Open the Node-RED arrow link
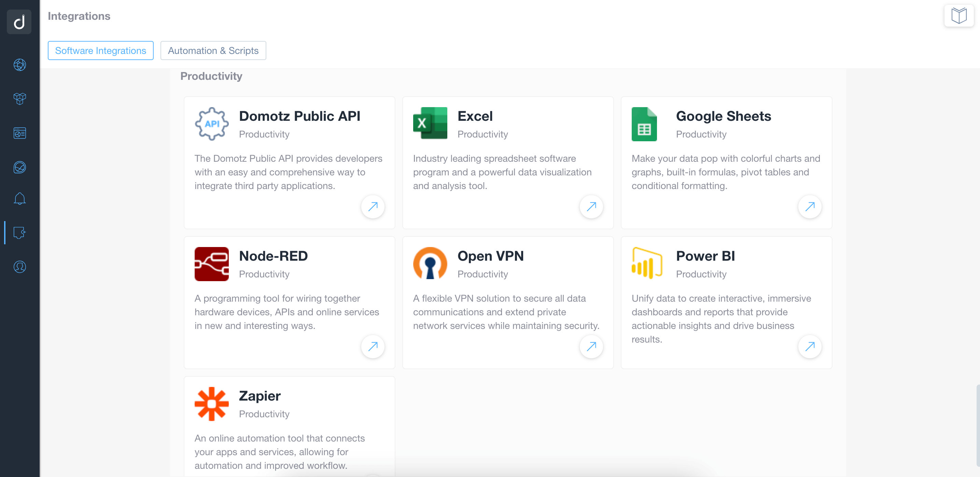 tap(373, 346)
